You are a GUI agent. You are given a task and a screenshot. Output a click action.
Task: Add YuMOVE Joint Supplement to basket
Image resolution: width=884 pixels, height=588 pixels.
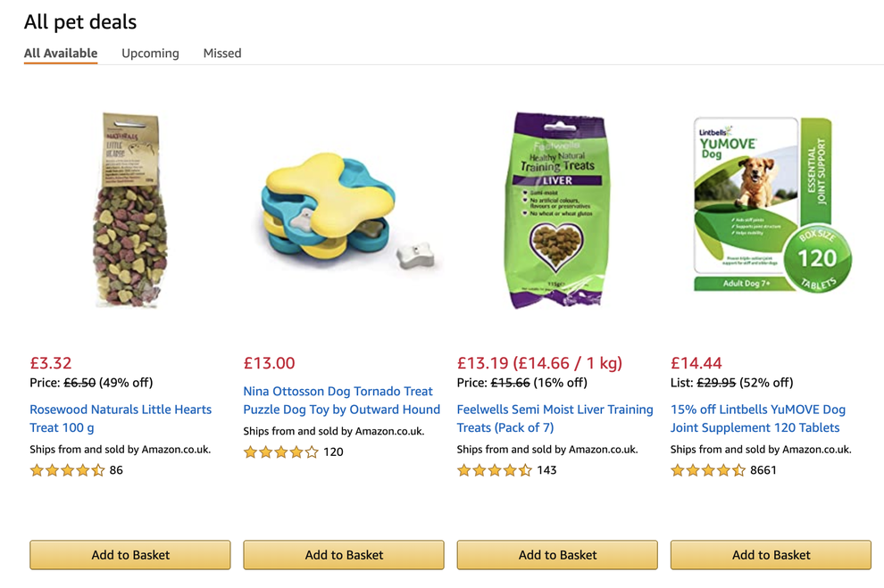770,554
